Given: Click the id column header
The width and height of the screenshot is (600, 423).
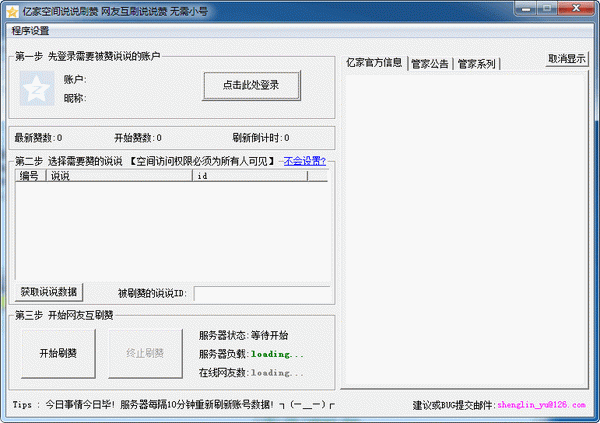Looking at the screenshot, I should coord(249,176).
